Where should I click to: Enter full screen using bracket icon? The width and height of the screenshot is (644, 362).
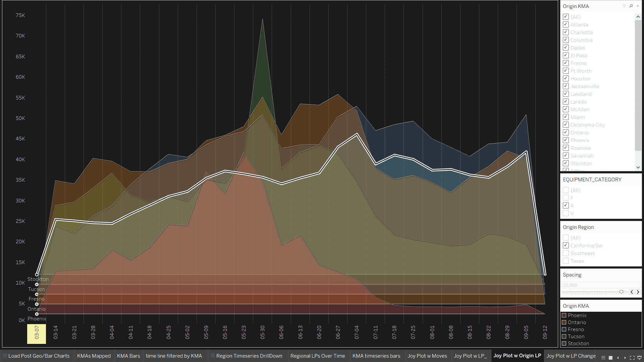tap(632, 358)
